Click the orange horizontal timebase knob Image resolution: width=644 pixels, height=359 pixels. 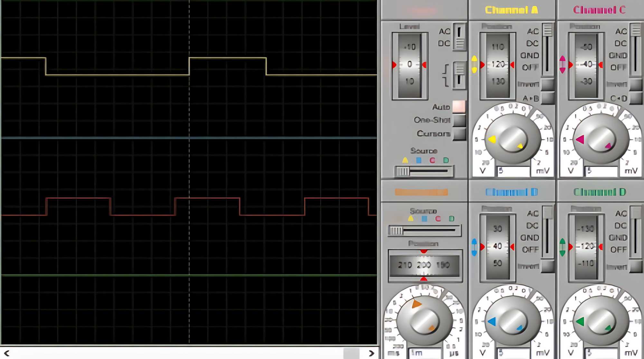coord(424,321)
